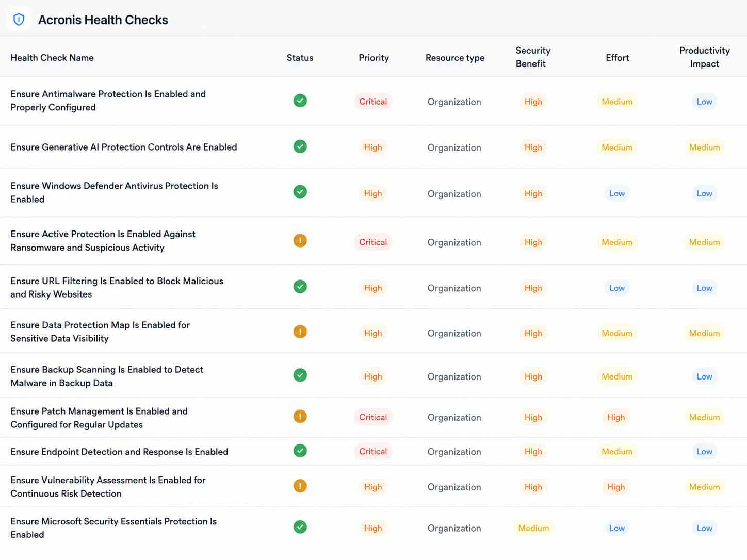Open 'Ensure URL Filtering Is Enabled' check

[x=117, y=288]
